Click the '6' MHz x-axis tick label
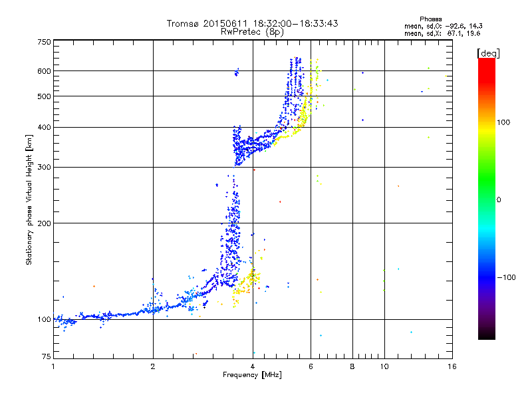 (311, 366)
